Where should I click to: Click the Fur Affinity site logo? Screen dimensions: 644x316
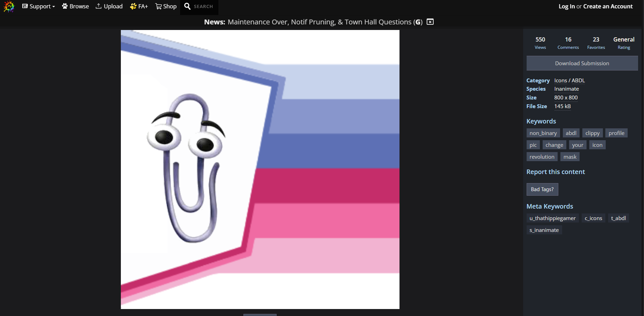click(9, 7)
